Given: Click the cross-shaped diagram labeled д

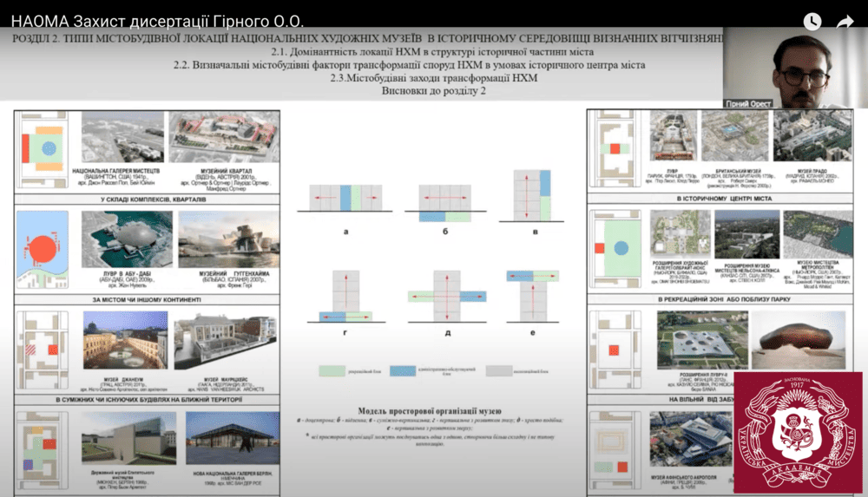Looking at the screenshot, I should [x=447, y=296].
